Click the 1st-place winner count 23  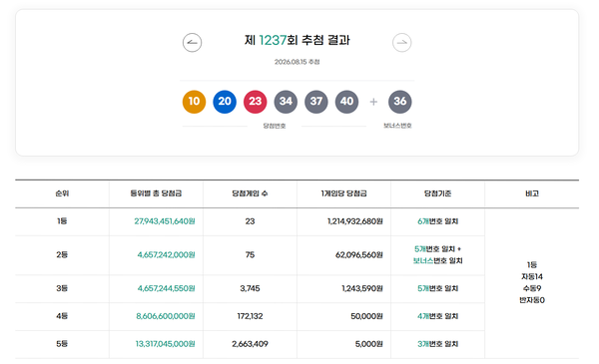coord(250,221)
